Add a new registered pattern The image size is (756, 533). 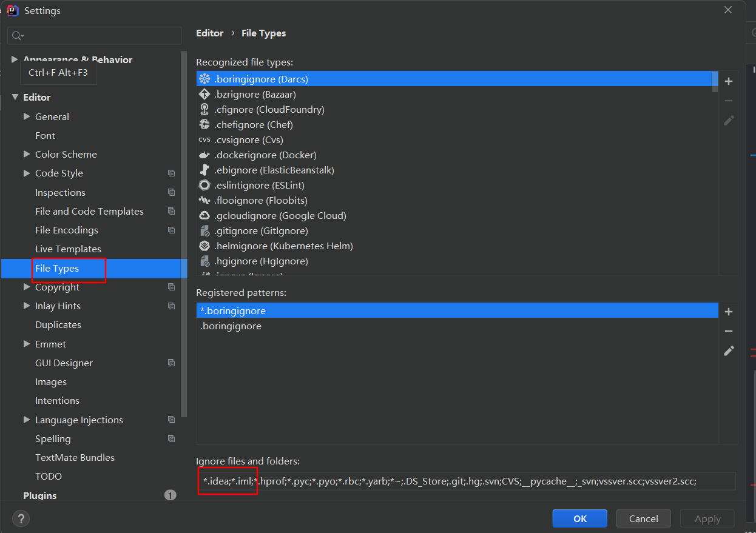point(729,312)
